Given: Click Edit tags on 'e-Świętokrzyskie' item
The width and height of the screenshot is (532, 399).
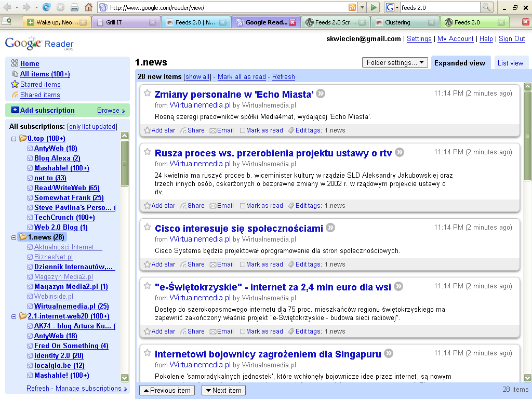Looking at the screenshot, I should pyautogui.click(x=305, y=331).
